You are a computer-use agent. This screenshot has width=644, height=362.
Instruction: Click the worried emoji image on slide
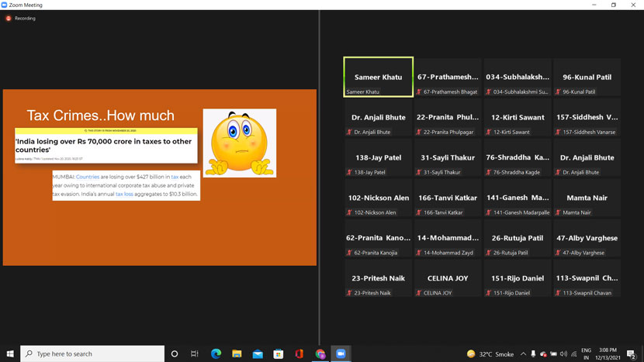coord(240,143)
